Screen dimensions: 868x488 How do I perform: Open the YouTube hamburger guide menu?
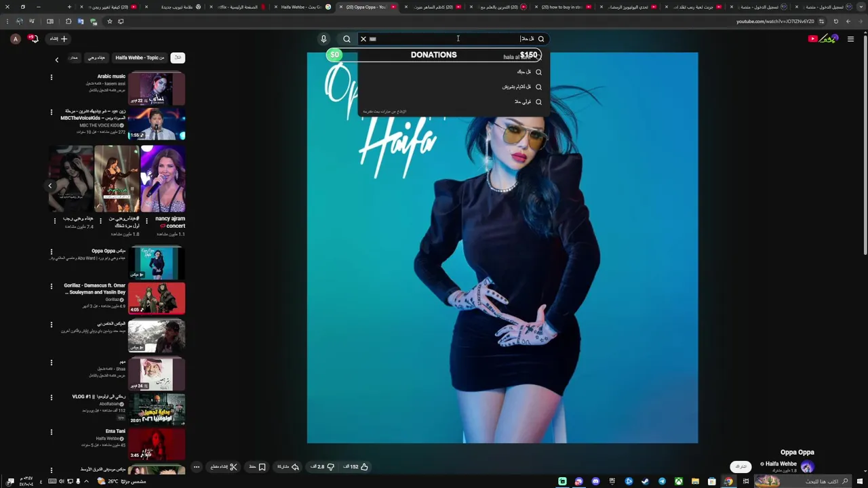point(850,39)
